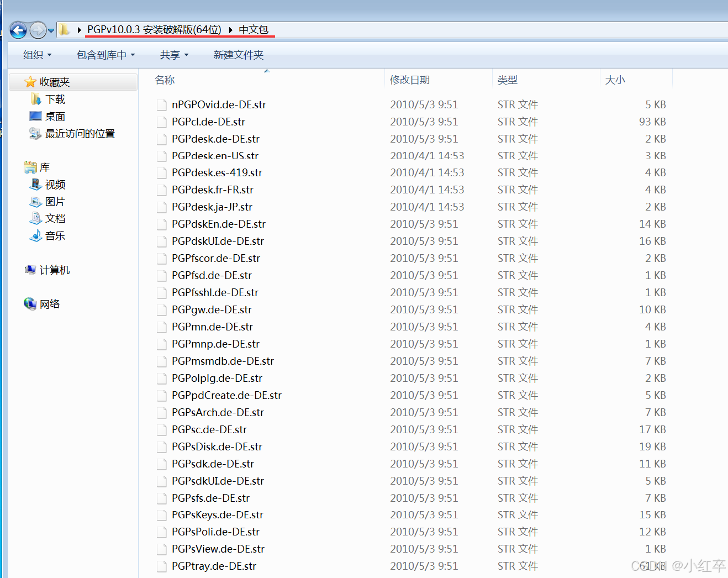This screenshot has height=578, width=728.
Task: Click file icon of PGPdesk.en-US.str
Action: click(161, 156)
